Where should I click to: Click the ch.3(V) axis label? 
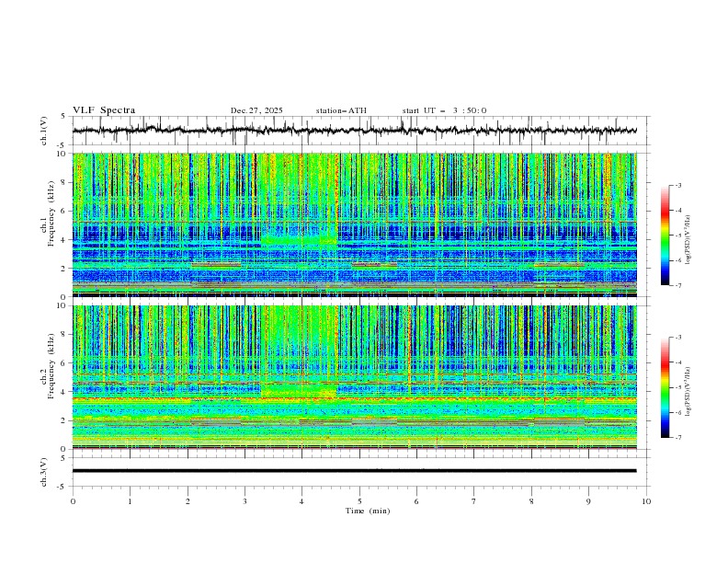(x=44, y=470)
